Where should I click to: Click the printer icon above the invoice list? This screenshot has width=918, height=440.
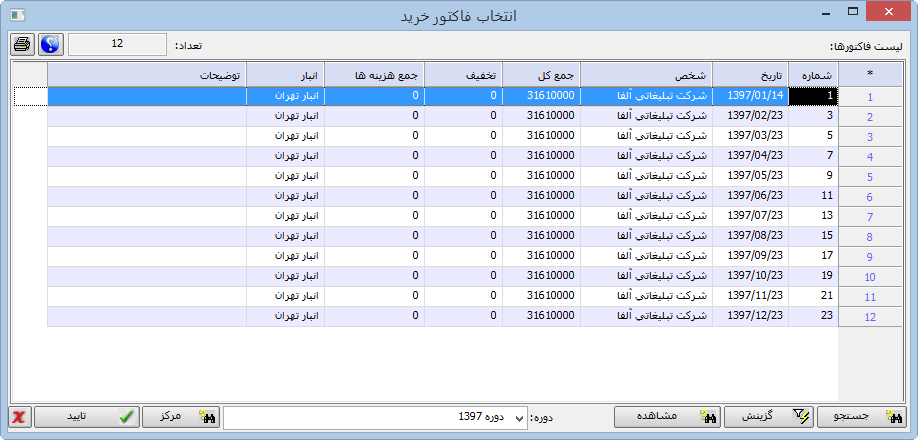22,45
